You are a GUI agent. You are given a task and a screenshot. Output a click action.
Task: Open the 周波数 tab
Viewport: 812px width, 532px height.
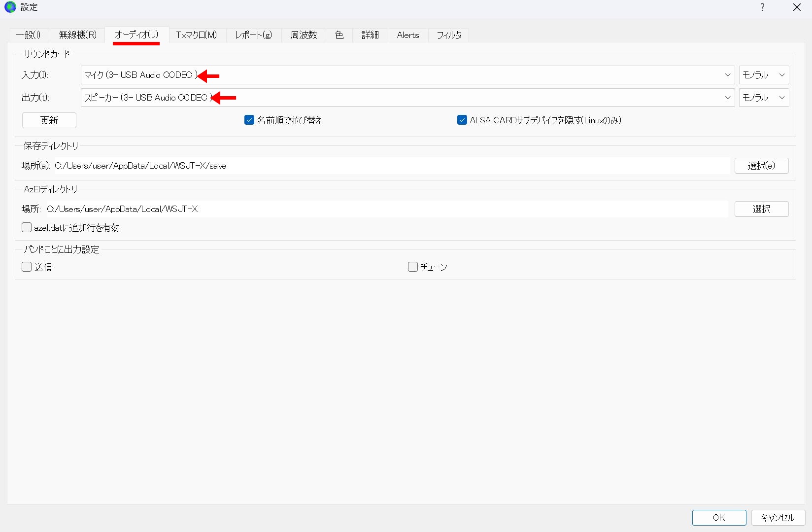304,35
